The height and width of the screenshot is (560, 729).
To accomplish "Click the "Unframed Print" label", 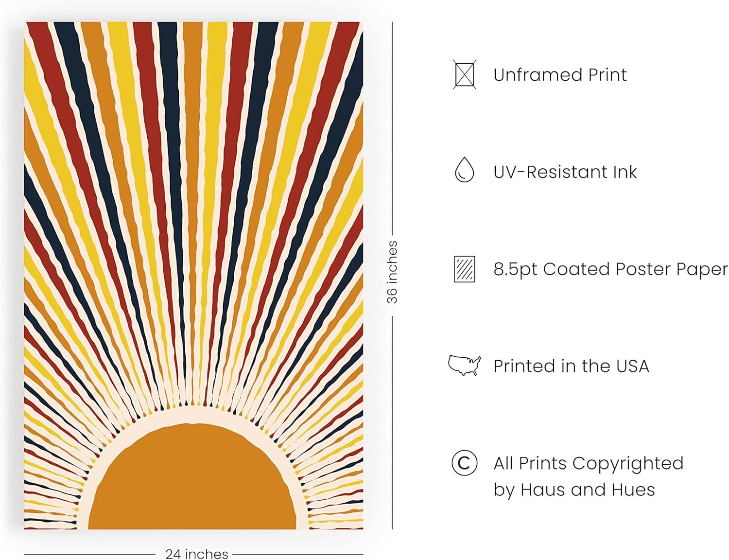I will 560,75.
